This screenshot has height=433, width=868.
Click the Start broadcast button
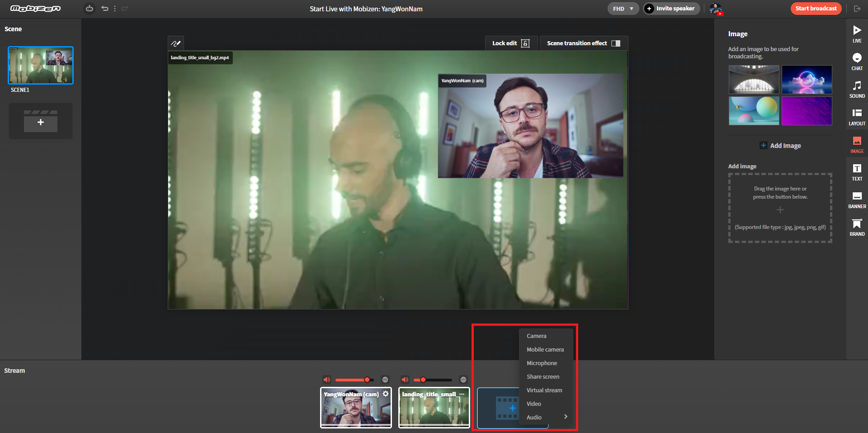pos(816,8)
